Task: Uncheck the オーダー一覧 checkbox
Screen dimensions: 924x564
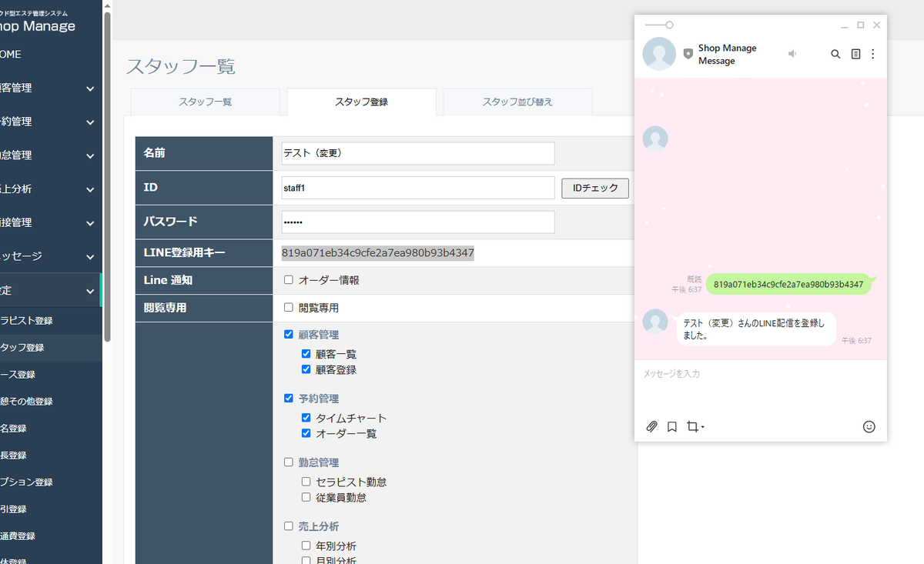Action: 306,433
